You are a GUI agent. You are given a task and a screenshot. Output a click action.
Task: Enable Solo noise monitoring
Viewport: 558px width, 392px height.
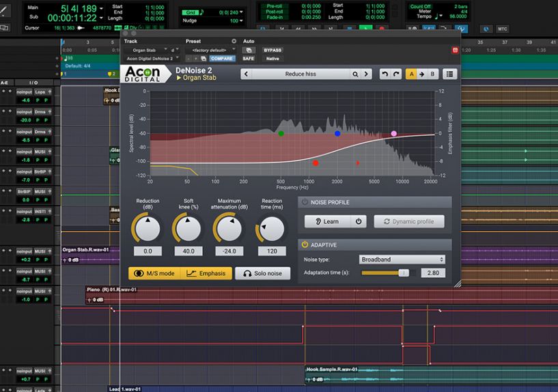pos(263,273)
